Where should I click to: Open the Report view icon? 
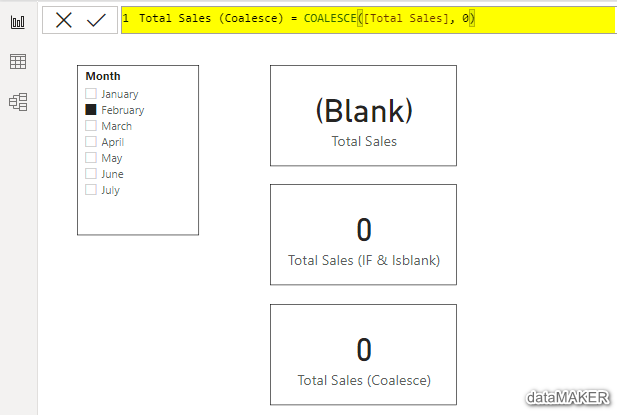(18, 22)
